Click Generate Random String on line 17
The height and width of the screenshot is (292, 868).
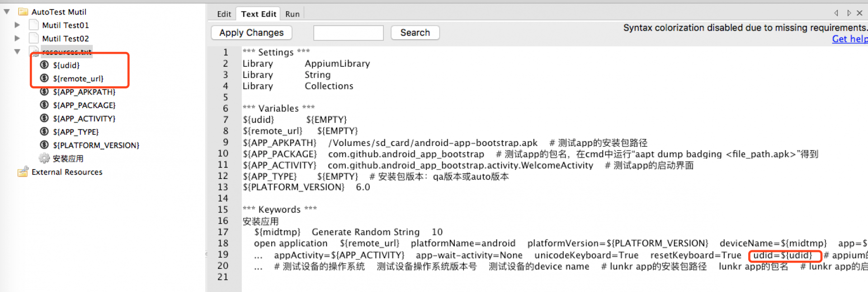(x=366, y=232)
